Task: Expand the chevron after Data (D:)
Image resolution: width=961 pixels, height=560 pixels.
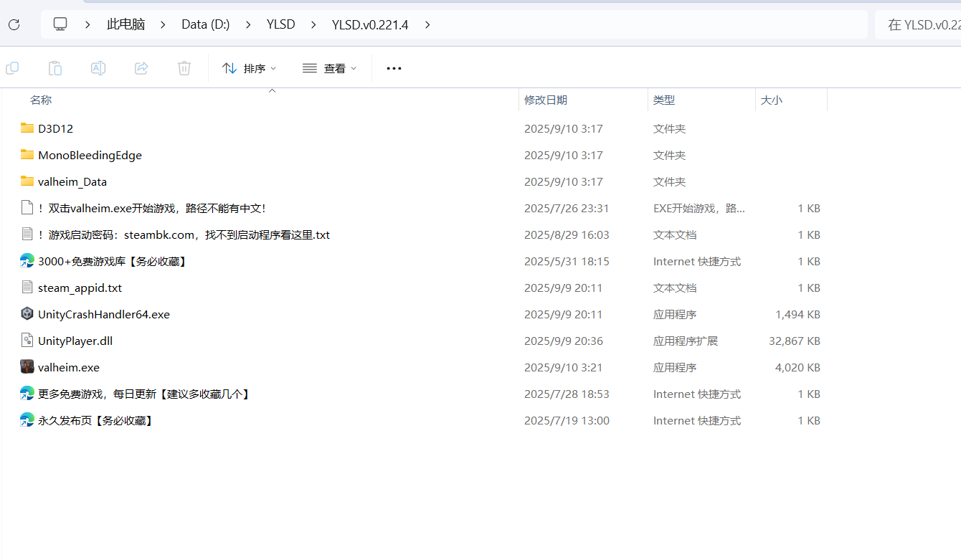Action: point(248,24)
